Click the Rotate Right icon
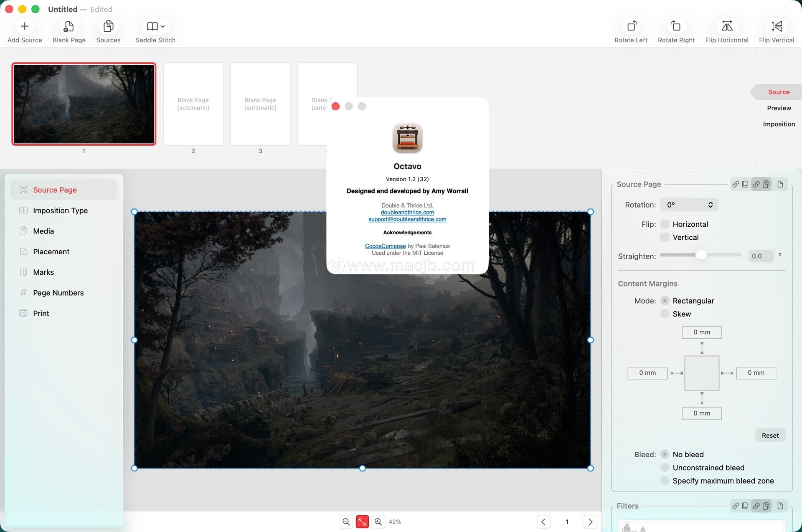 click(x=676, y=26)
